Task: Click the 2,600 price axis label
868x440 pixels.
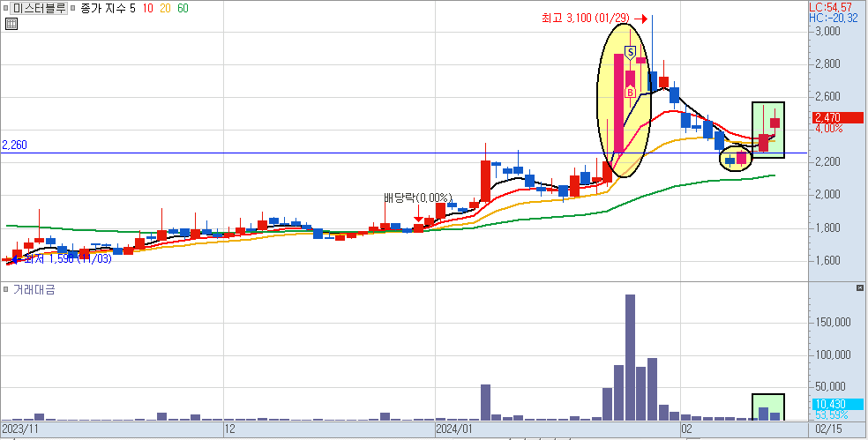Action: (827, 97)
